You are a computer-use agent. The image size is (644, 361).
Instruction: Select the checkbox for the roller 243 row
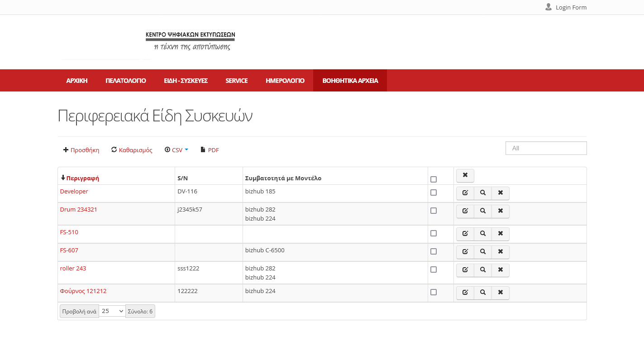[x=434, y=270]
